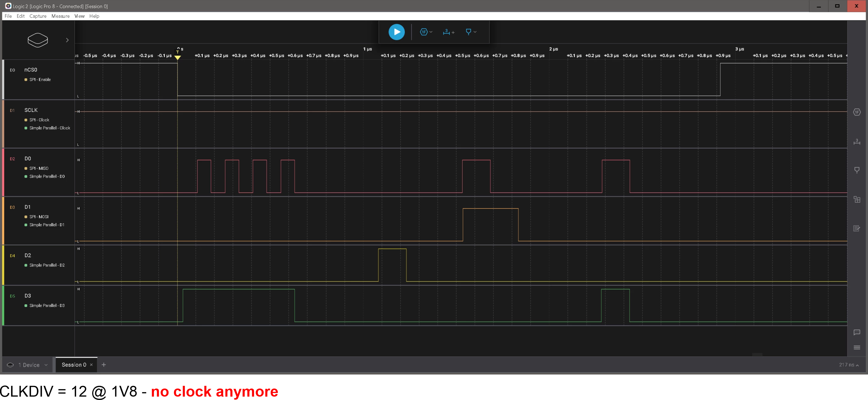This screenshot has height=400, width=868.
Task: Click the Logic device image icon
Action: pos(38,40)
